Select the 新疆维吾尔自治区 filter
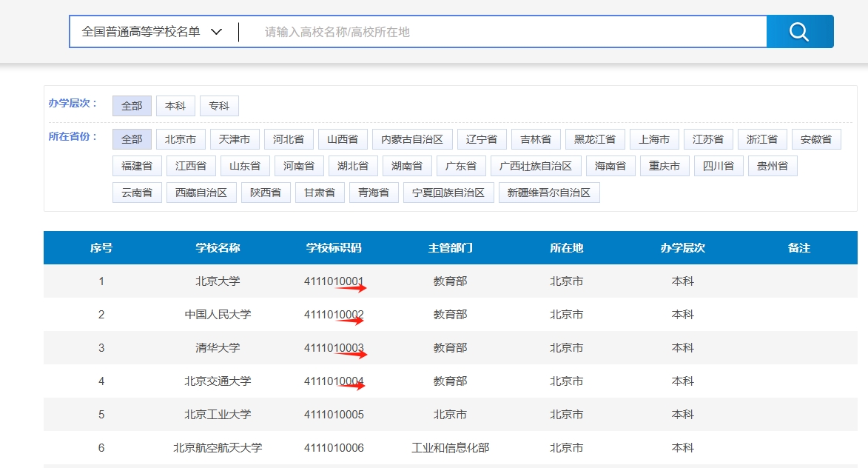Viewport: 868px width, 468px height. tap(548, 193)
